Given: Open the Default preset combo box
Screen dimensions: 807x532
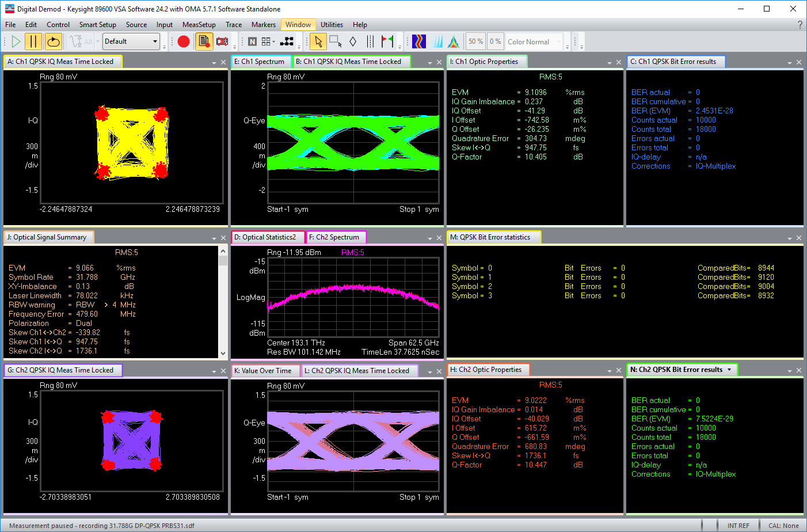Looking at the screenshot, I should point(131,41).
